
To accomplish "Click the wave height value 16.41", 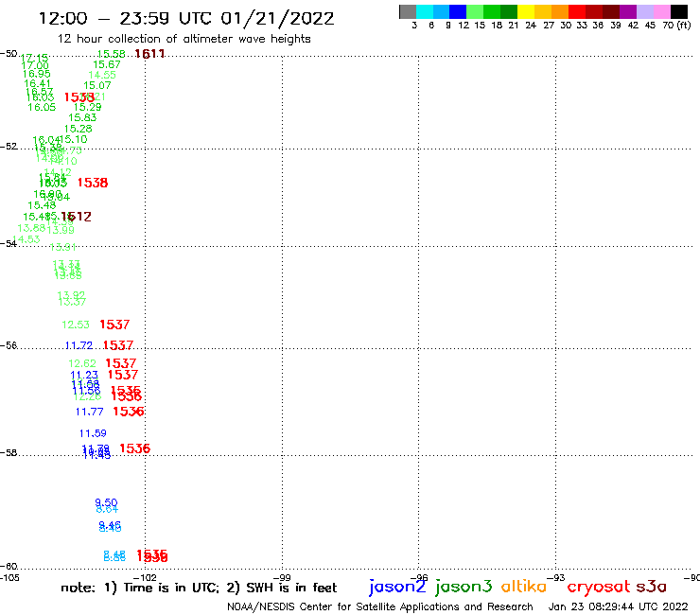I will click(x=38, y=84).
